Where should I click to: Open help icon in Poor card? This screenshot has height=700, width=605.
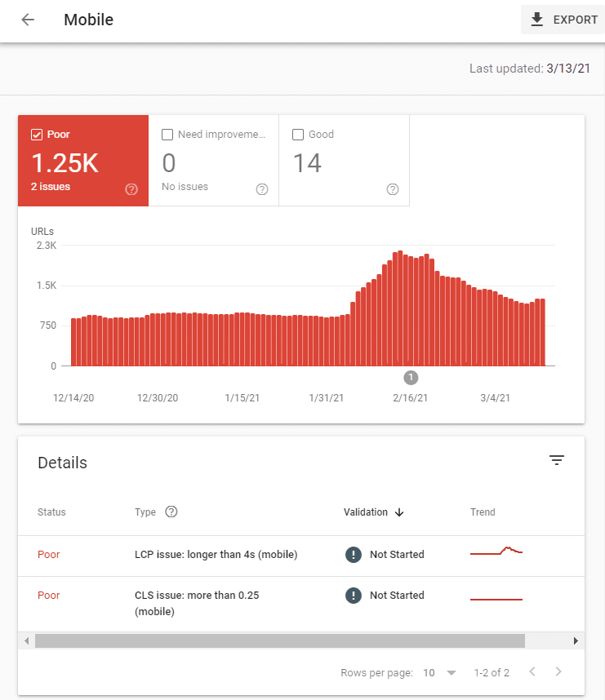pos(131,189)
